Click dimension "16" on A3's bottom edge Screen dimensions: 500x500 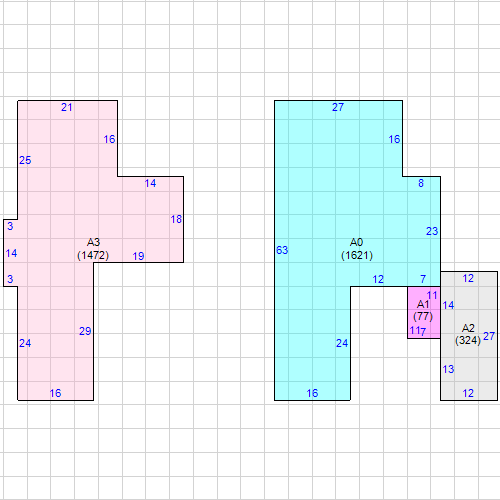tap(55, 393)
